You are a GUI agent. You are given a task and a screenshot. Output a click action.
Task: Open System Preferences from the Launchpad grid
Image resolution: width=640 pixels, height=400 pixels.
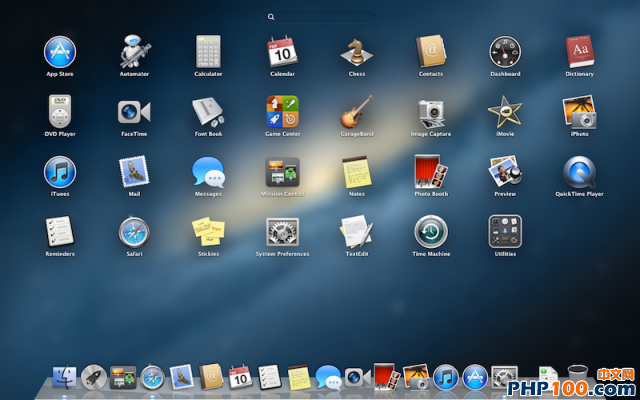(x=282, y=232)
